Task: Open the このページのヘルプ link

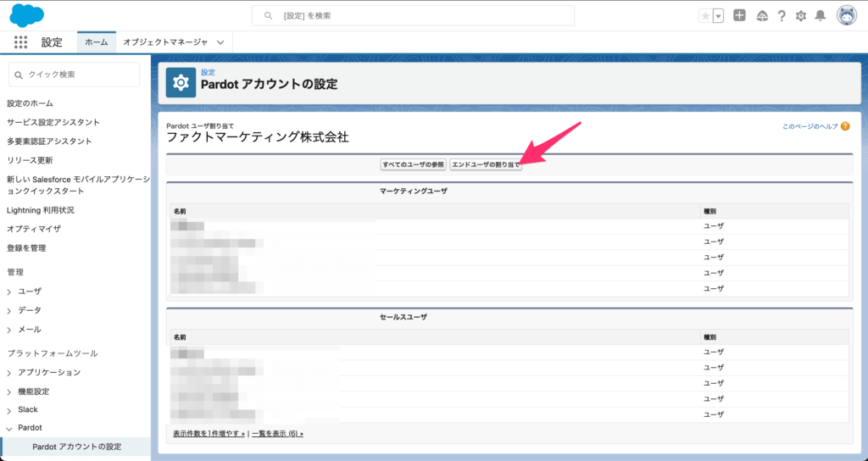Action: pyautogui.click(x=810, y=127)
